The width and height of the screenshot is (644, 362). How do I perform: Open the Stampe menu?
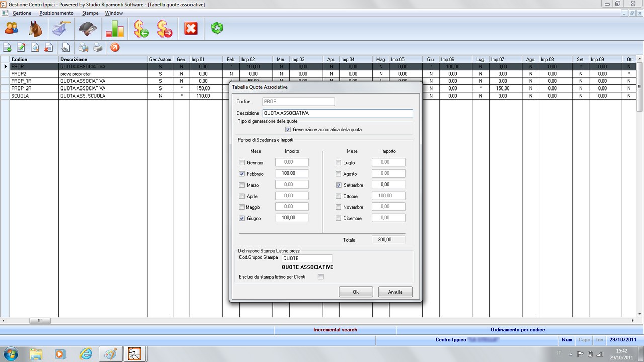[x=90, y=13]
